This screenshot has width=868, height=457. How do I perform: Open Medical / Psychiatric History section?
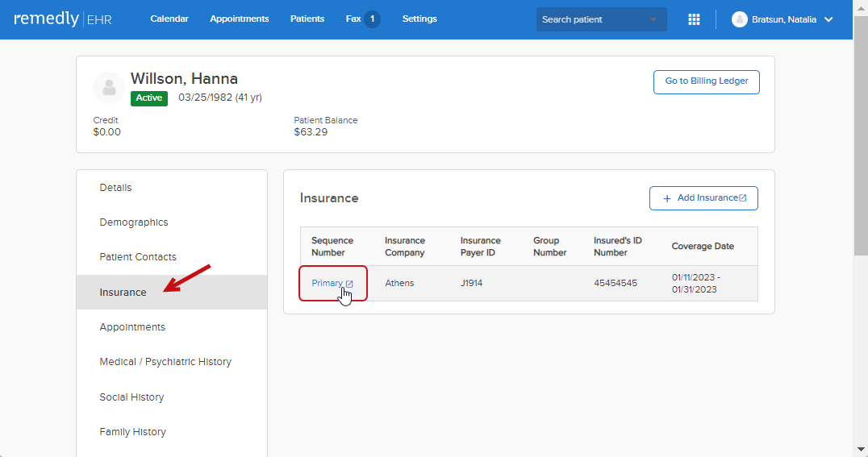point(165,362)
